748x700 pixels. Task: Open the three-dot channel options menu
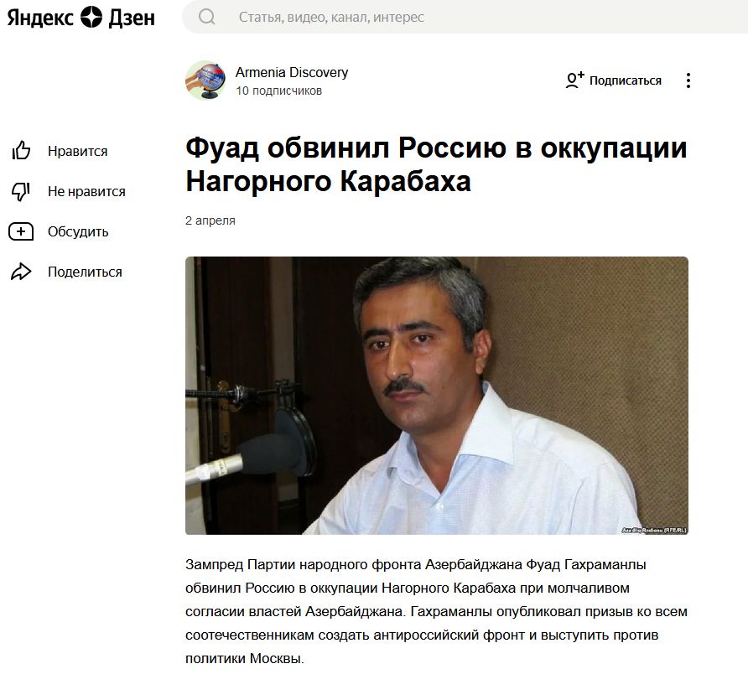tap(688, 80)
